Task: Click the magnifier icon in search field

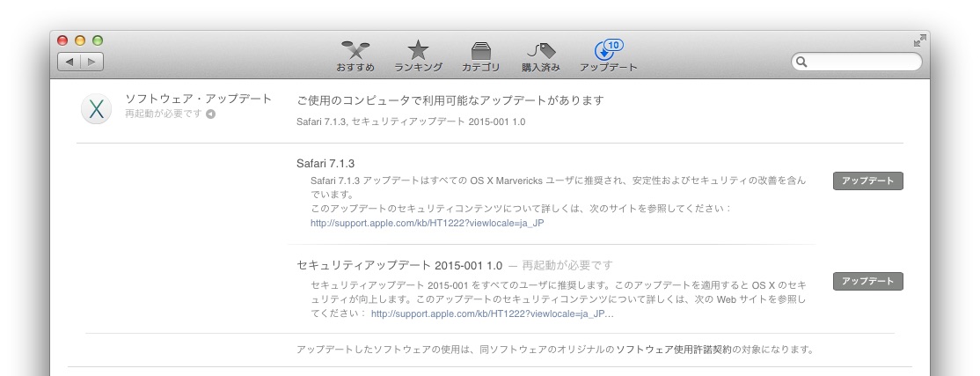Action: [x=802, y=62]
